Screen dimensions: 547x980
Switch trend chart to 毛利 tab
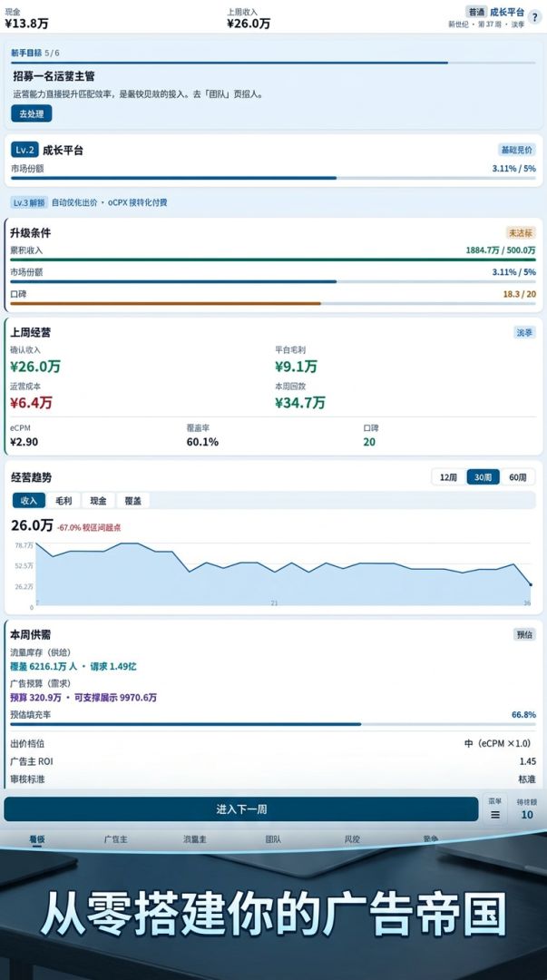click(x=63, y=500)
